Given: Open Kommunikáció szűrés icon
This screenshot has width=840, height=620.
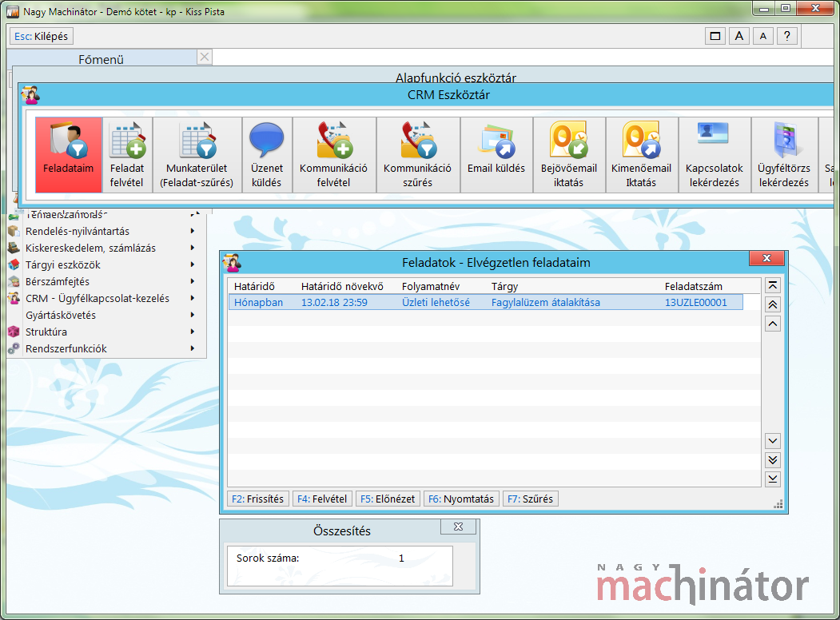Looking at the screenshot, I should point(417,155).
